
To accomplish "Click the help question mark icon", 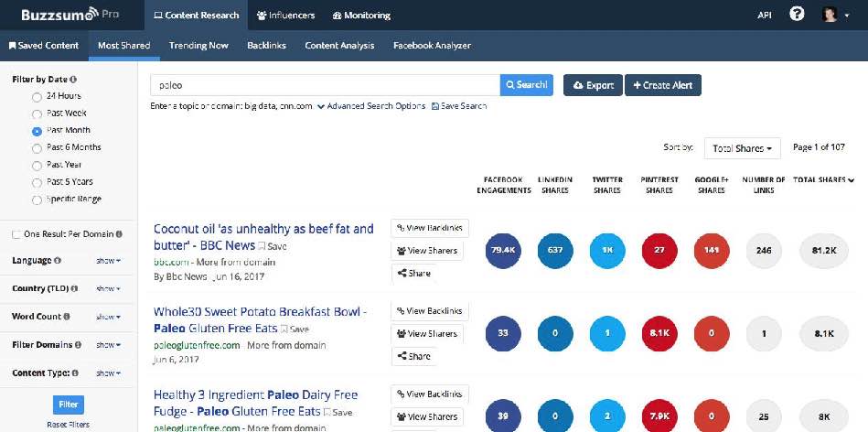I will tap(797, 15).
